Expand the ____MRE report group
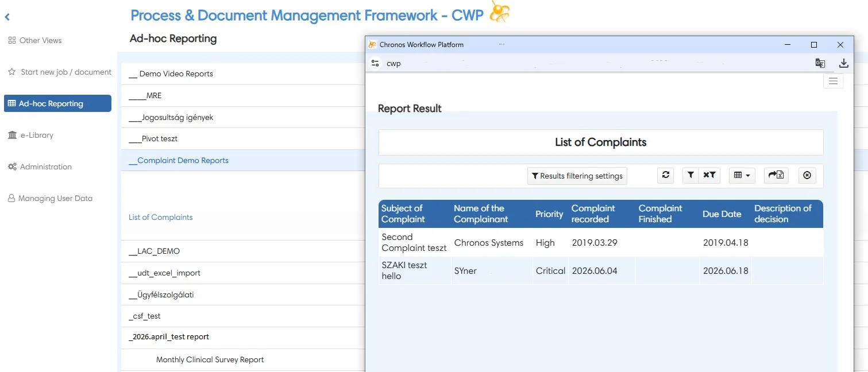The image size is (868, 372). tap(145, 95)
